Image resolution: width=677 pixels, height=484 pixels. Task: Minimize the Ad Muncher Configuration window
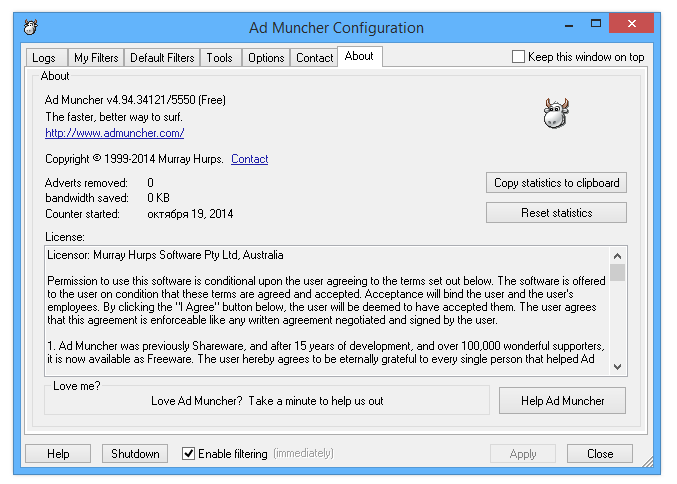click(569, 24)
